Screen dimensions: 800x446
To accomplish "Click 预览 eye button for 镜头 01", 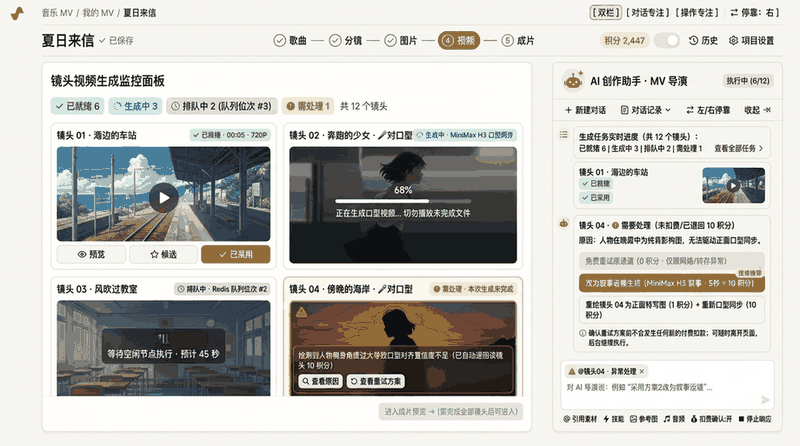I will (x=91, y=254).
